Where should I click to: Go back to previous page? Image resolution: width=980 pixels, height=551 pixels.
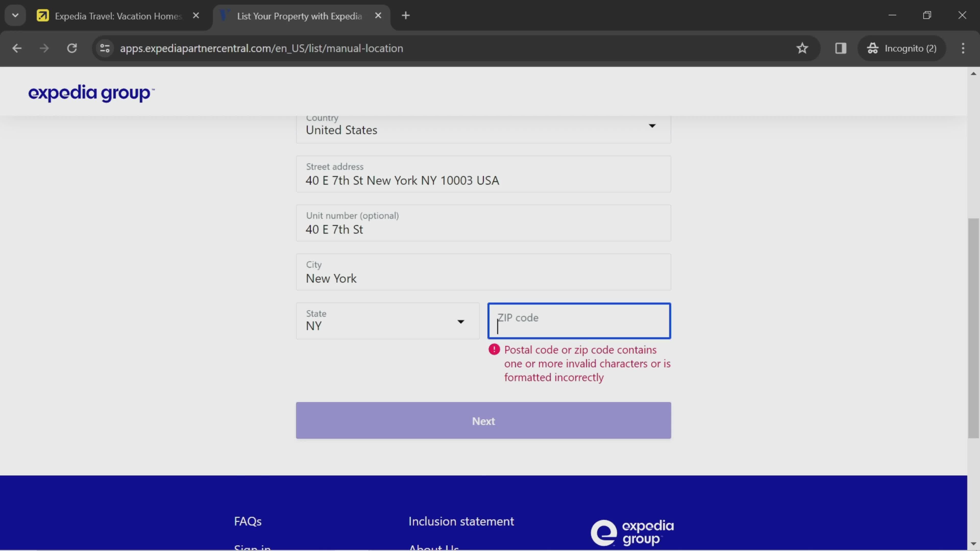pos(17,48)
